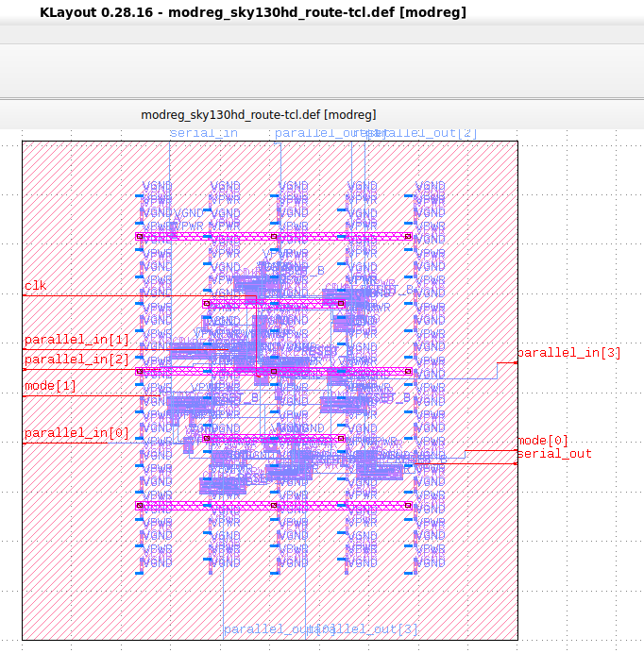The width and height of the screenshot is (644, 653).
Task: Click the mode[0] pin label
Action: [543, 441]
